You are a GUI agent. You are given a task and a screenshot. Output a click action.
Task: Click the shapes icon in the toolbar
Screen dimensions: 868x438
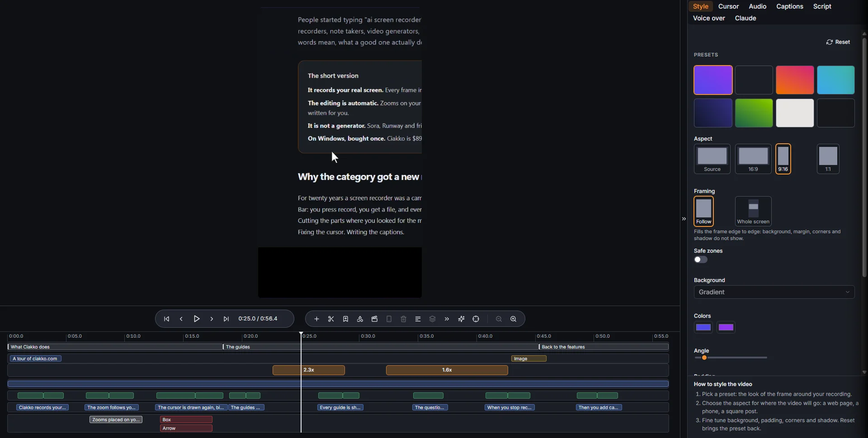360,319
